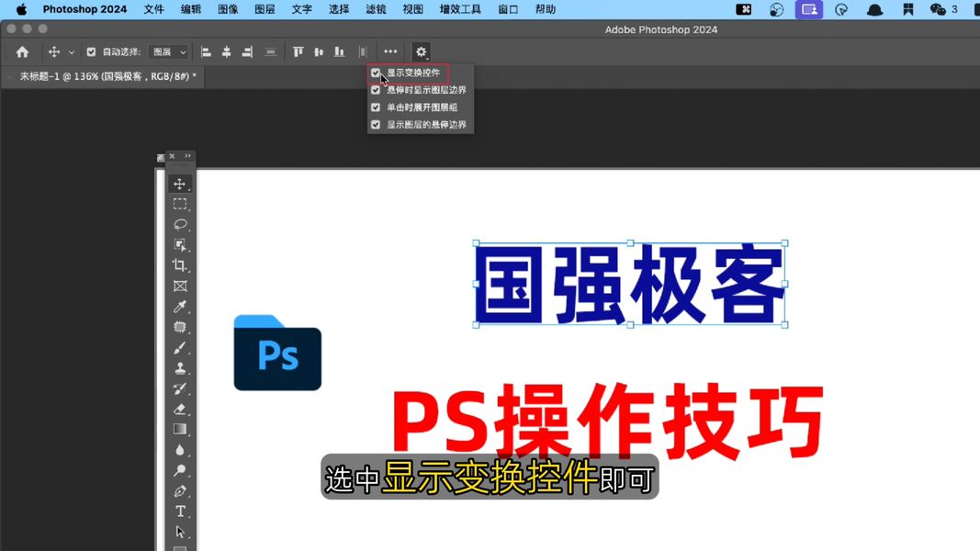Collapse the tools panel with double arrows
The image size is (980, 551).
pos(187,156)
